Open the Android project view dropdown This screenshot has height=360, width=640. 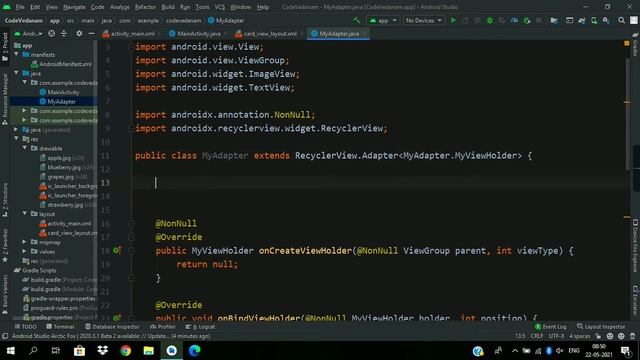29,33
